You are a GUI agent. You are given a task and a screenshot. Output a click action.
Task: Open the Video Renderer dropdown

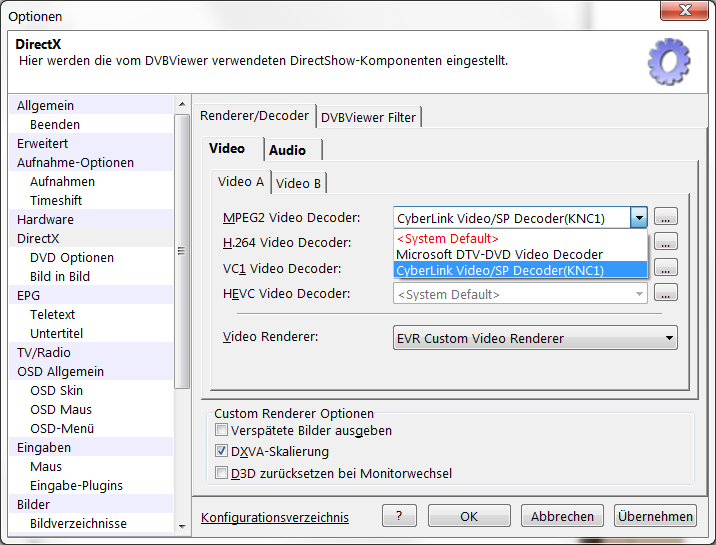coord(535,338)
